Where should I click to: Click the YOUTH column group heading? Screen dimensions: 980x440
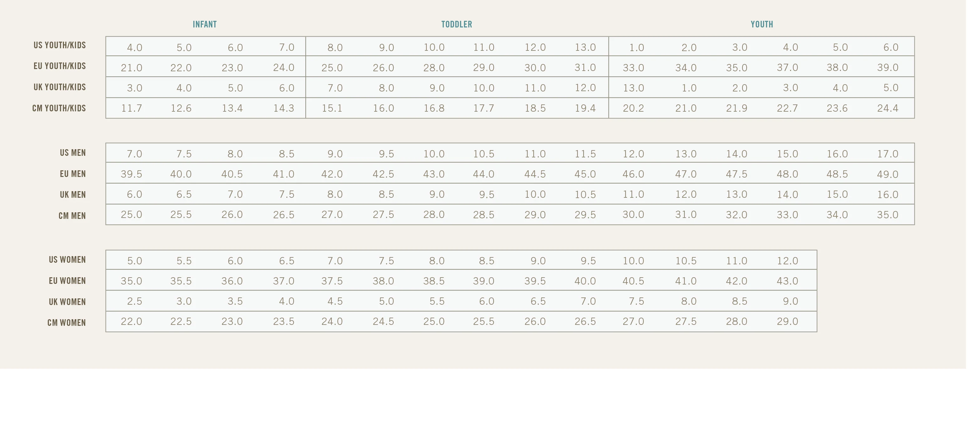pos(762,24)
